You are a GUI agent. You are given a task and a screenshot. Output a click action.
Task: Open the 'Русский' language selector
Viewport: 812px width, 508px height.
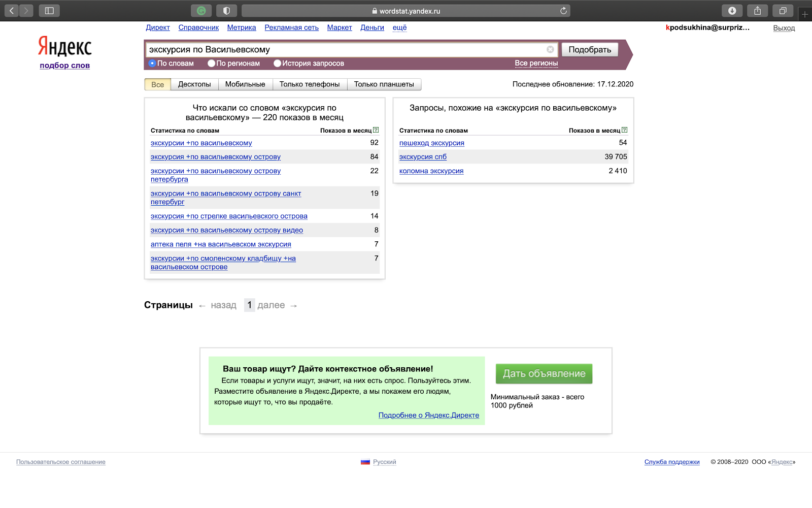384,462
